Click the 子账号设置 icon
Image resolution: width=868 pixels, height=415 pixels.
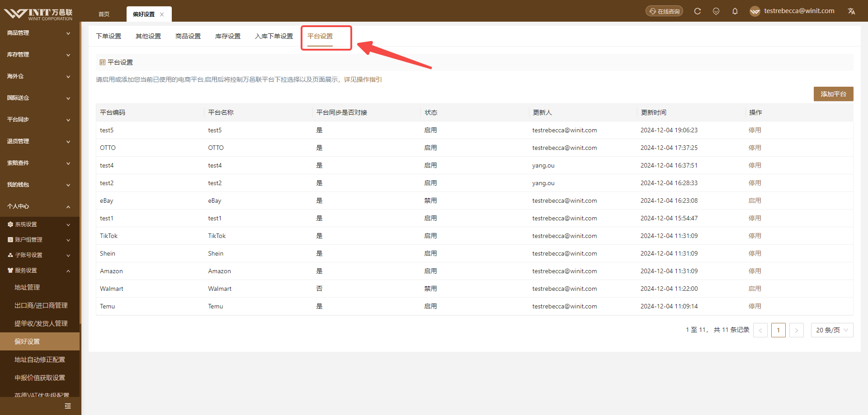(x=10, y=255)
